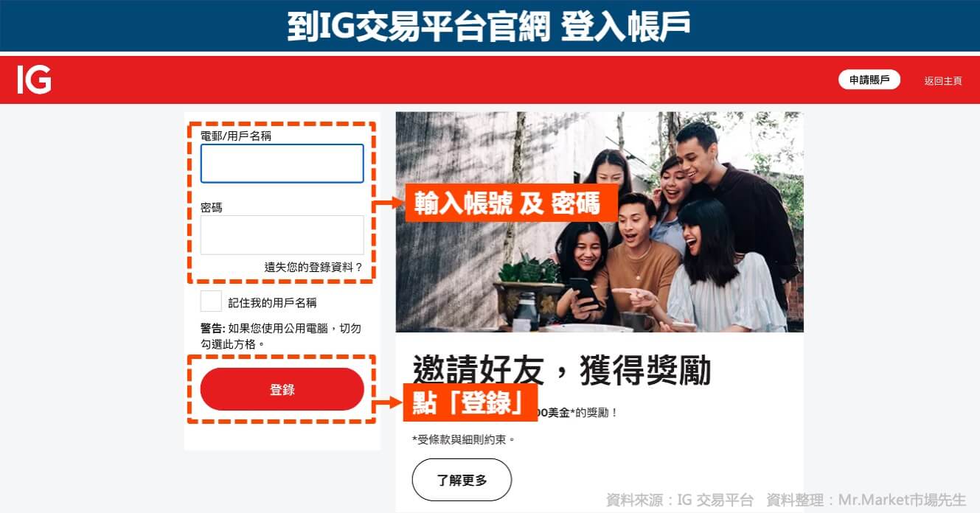Open the 申請賬戶 account application button
This screenshot has width=980, height=513.
coord(869,80)
